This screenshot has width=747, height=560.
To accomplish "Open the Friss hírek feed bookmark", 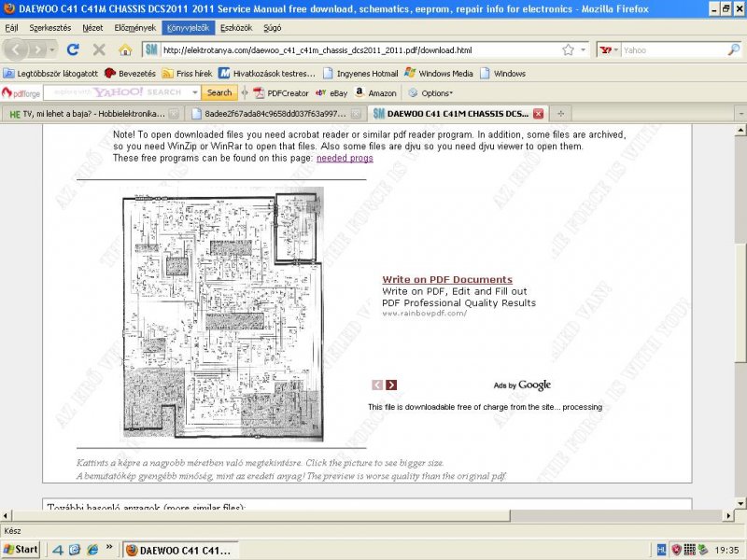I will point(188,74).
